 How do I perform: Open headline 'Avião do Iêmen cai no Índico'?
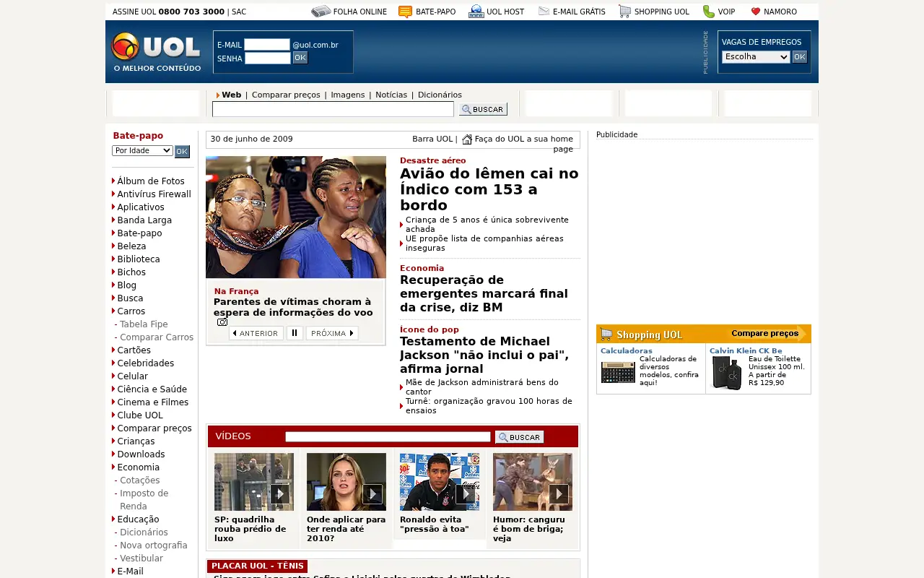click(489, 189)
